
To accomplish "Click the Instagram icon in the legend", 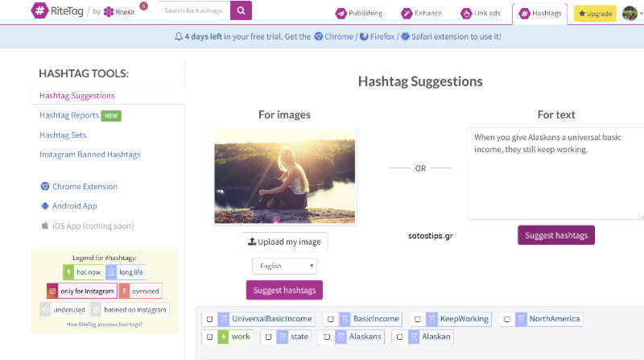I will (x=52, y=291).
